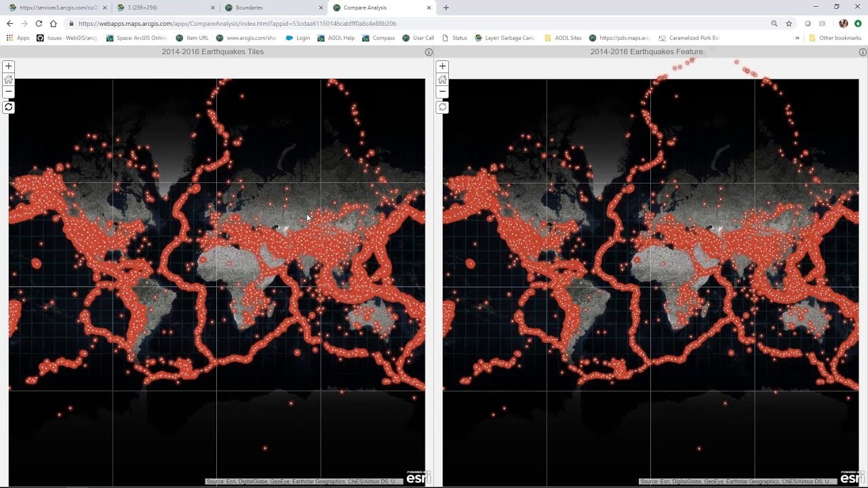Open the user profile avatar

tap(844, 23)
